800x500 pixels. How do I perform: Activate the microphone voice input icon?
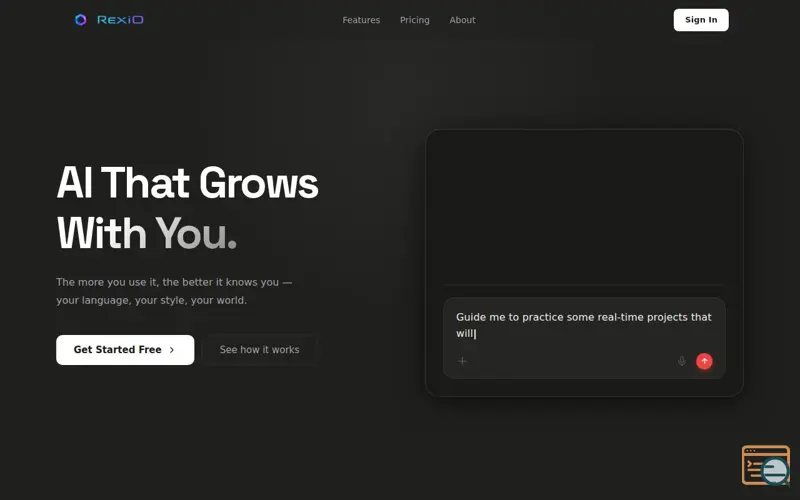coord(682,361)
